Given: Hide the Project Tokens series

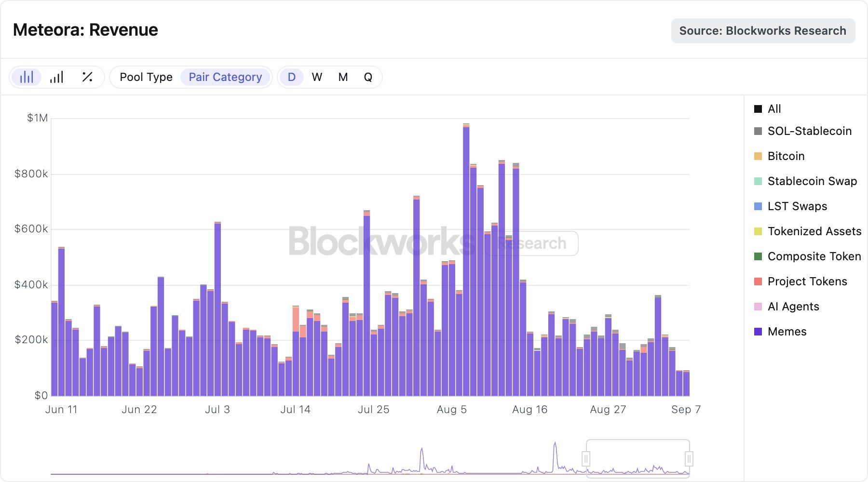Looking at the screenshot, I should coord(806,281).
